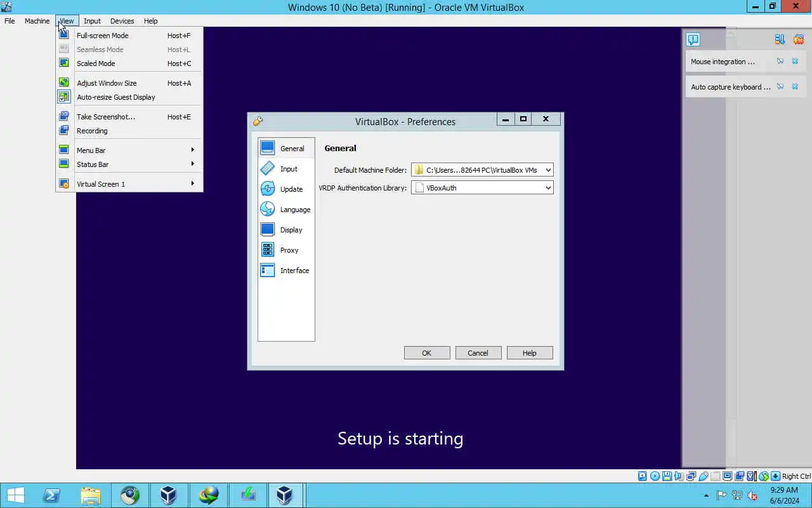Click USB devices indicator in status bar
812x508 pixels.
704,476
